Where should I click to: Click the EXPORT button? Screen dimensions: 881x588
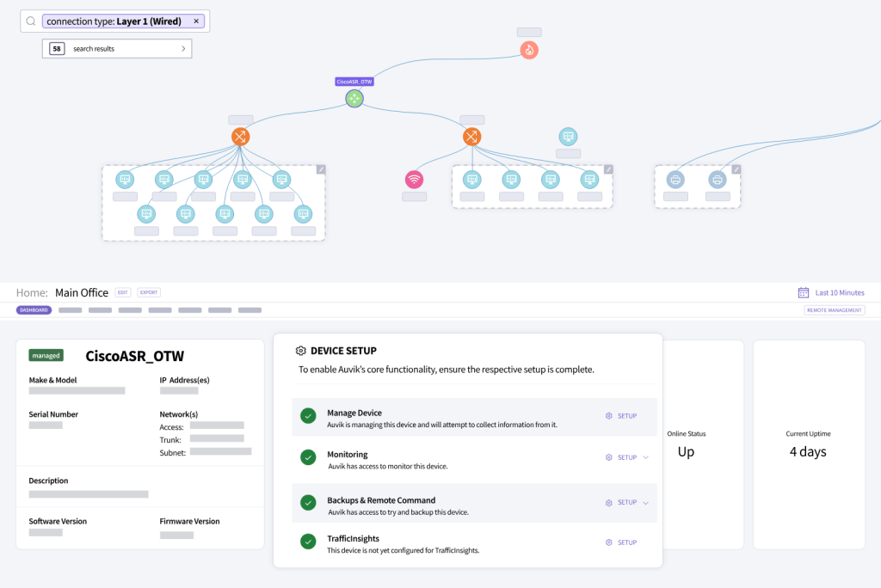[x=149, y=292]
